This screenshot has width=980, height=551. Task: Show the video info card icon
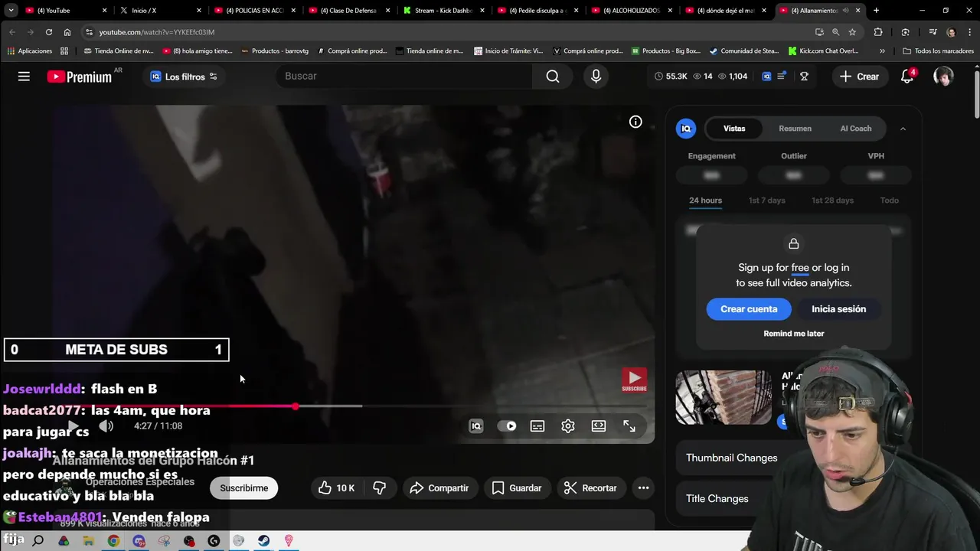[x=635, y=122]
